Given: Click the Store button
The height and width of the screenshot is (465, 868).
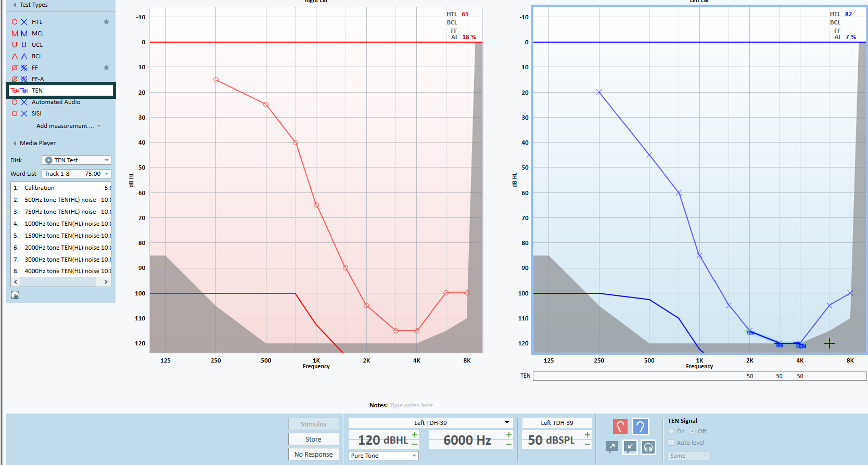Looking at the screenshot, I should pos(313,439).
